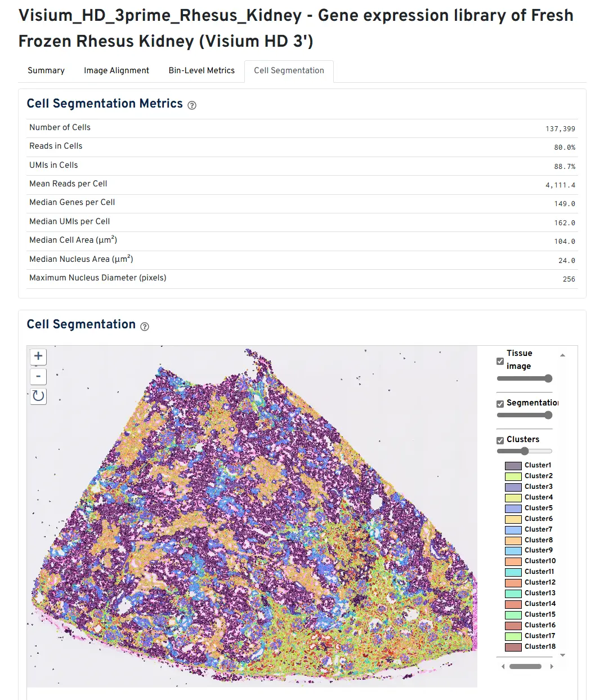595x700 pixels.
Task: Select the Cluster1 color swatch
Action: 513,466
